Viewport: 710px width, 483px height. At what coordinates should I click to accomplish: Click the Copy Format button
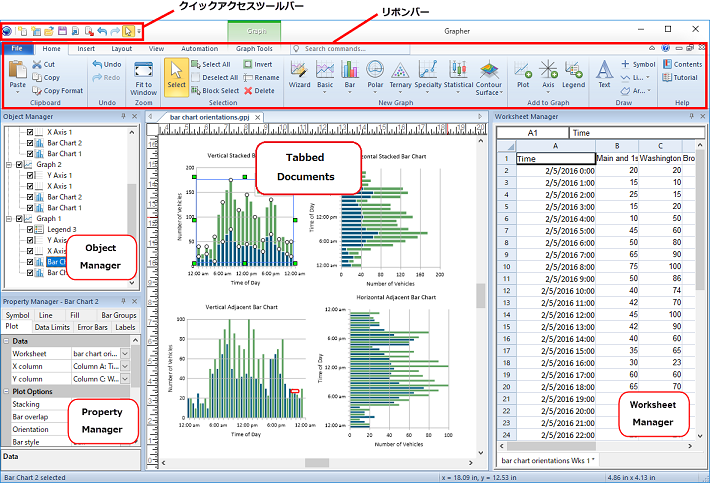click(58, 91)
